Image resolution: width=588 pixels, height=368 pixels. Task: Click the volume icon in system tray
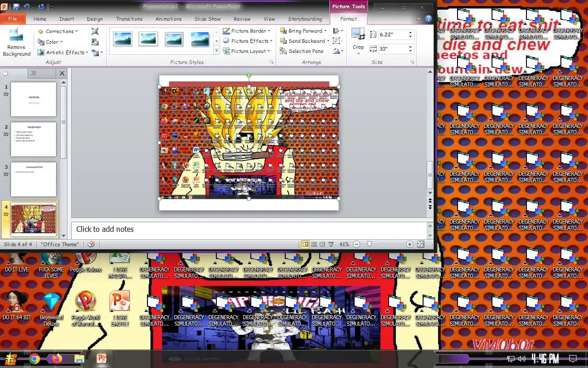(521, 359)
